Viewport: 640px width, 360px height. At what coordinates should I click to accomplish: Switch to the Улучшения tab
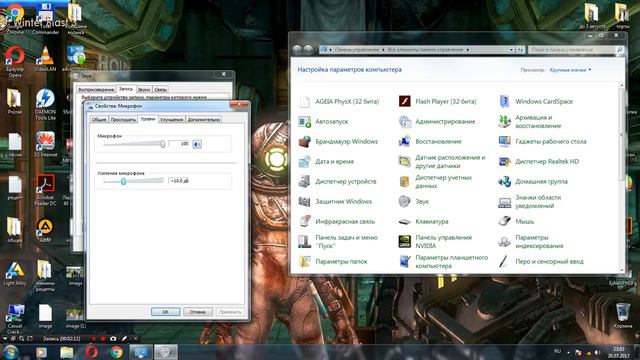171,119
